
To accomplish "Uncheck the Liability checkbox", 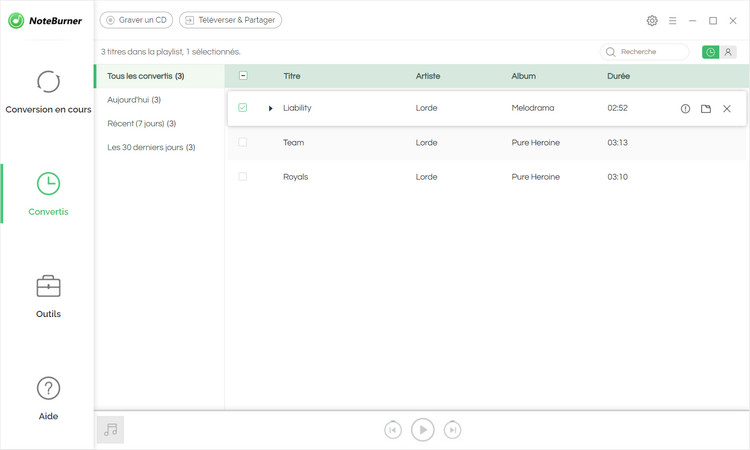I will [x=243, y=108].
